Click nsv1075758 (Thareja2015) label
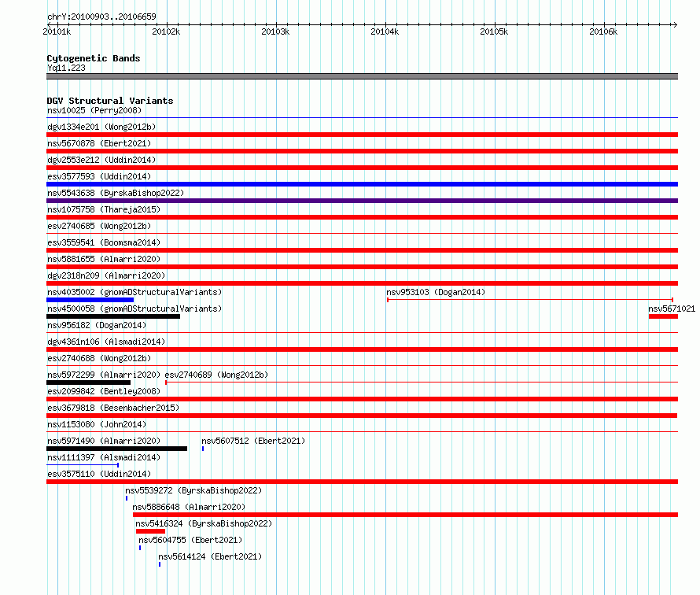 click(x=104, y=209)
